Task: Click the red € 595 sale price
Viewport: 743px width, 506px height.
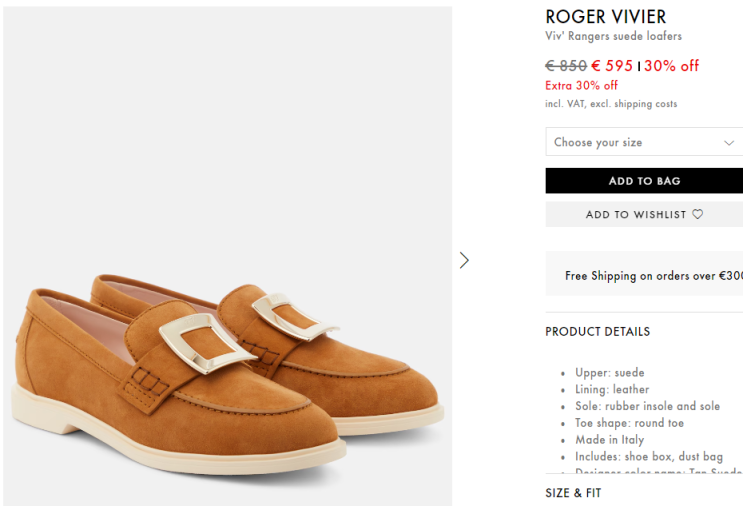Action: (x=612, y=66)
